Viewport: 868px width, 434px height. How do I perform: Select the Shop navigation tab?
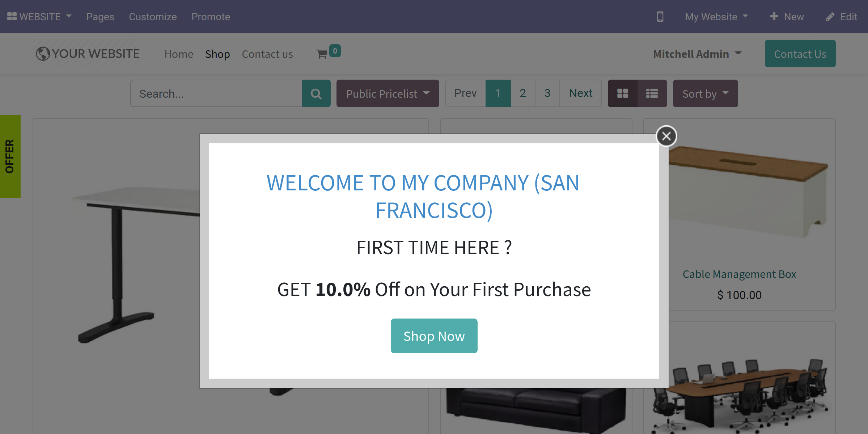(217, 54)
